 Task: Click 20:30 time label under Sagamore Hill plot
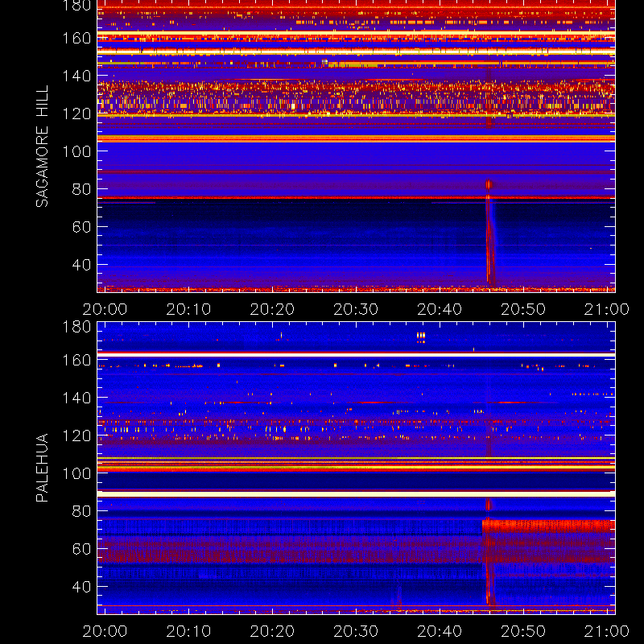click(356, 309)
